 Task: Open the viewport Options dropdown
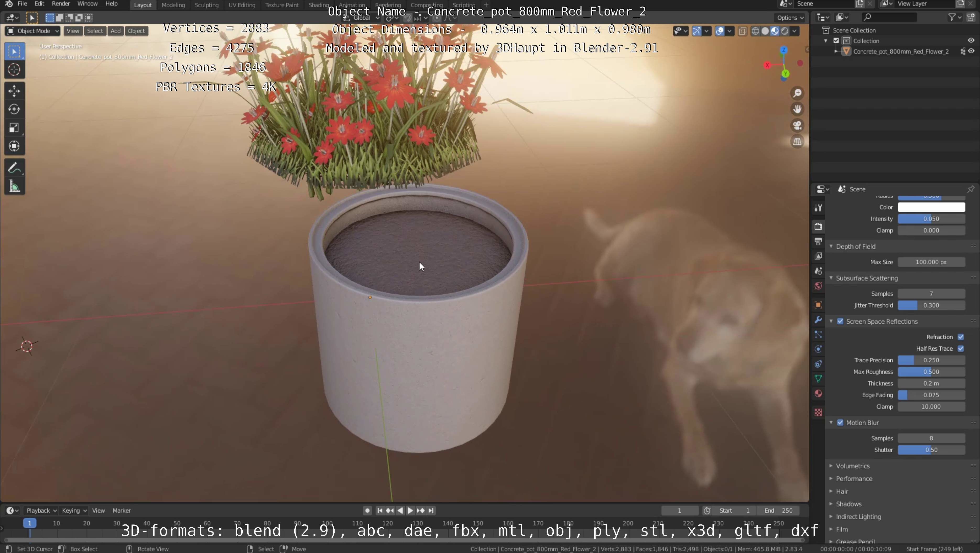pyautogui.click(x=791, y=18)
